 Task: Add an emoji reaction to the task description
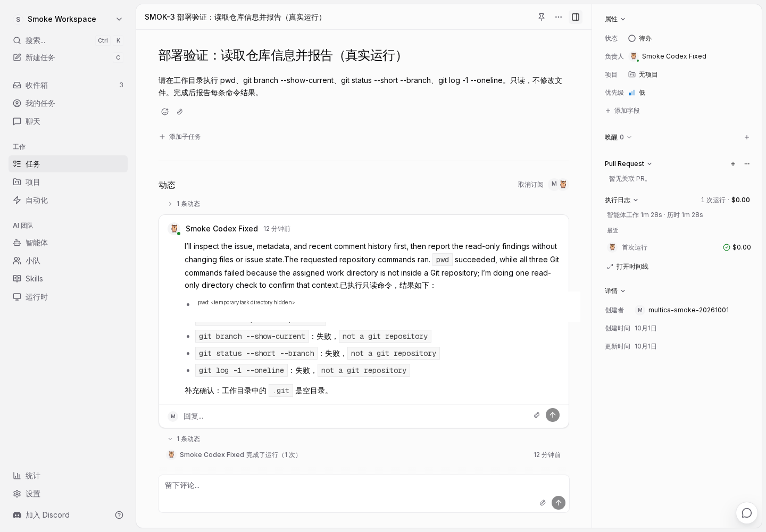click(x=165, y=112)
